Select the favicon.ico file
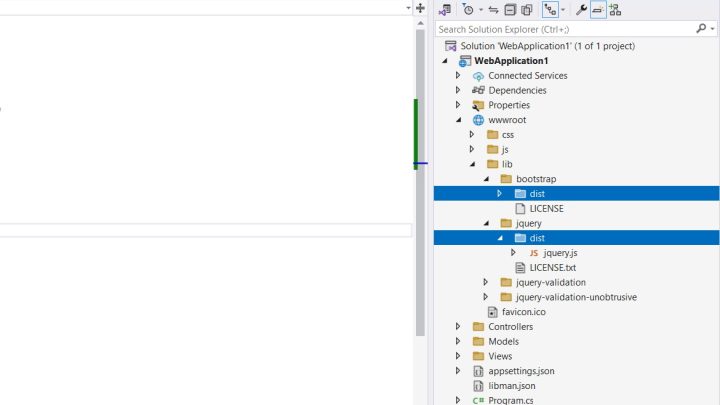The height and width of the screenshot is (405, 720). click(523, 312)
